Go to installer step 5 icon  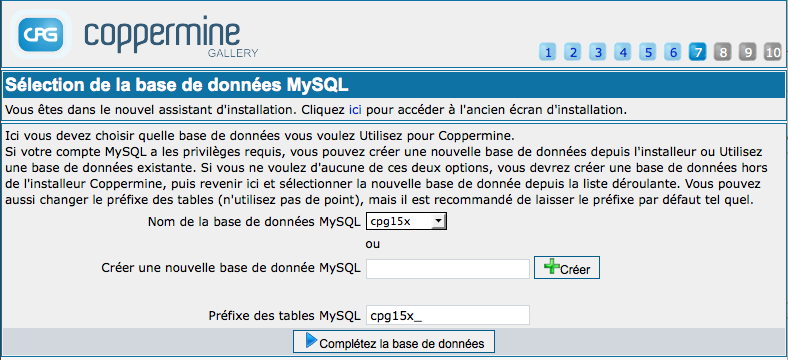(x=648, y=52)
